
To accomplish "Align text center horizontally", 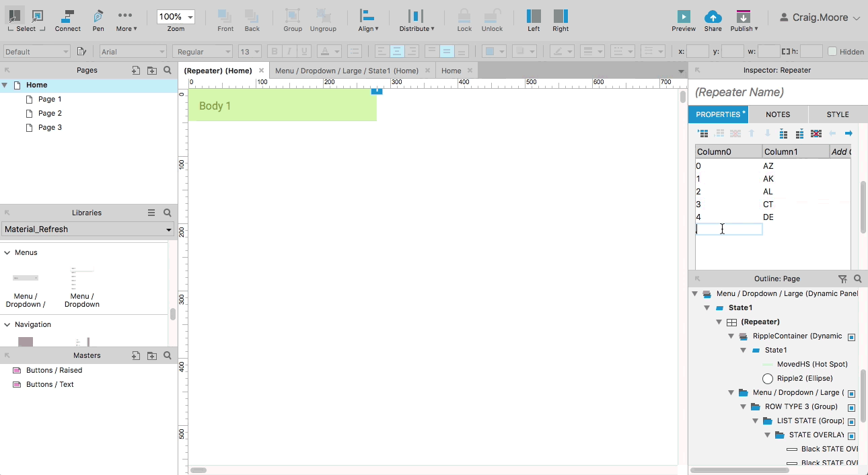I will click(396, 52).
